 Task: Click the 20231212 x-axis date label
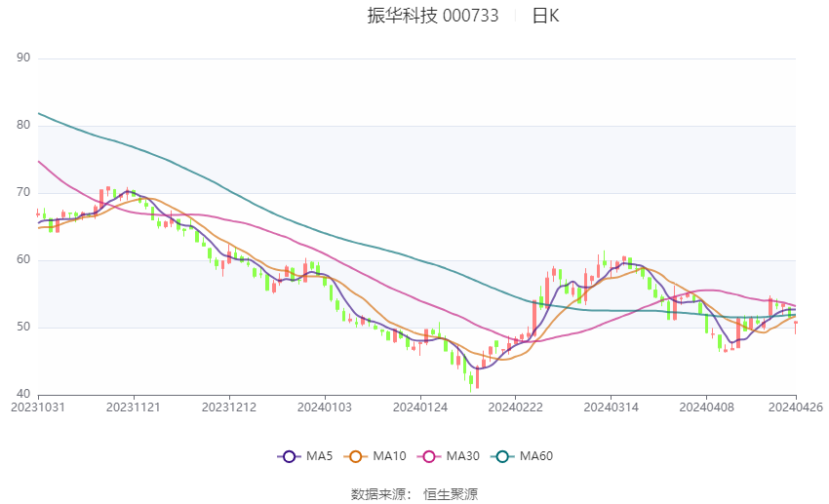coord(229,407)
